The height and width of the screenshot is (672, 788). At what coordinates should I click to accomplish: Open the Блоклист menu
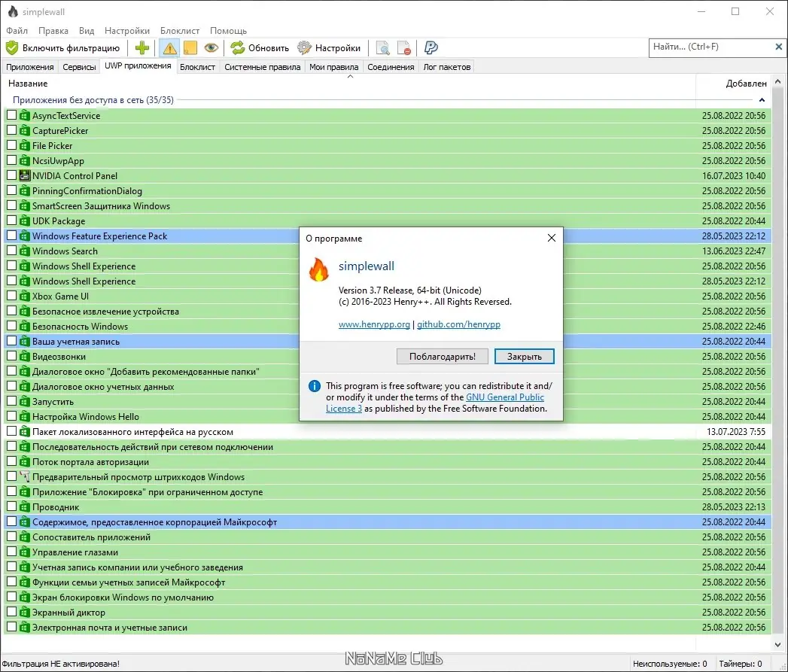[179, 31]
